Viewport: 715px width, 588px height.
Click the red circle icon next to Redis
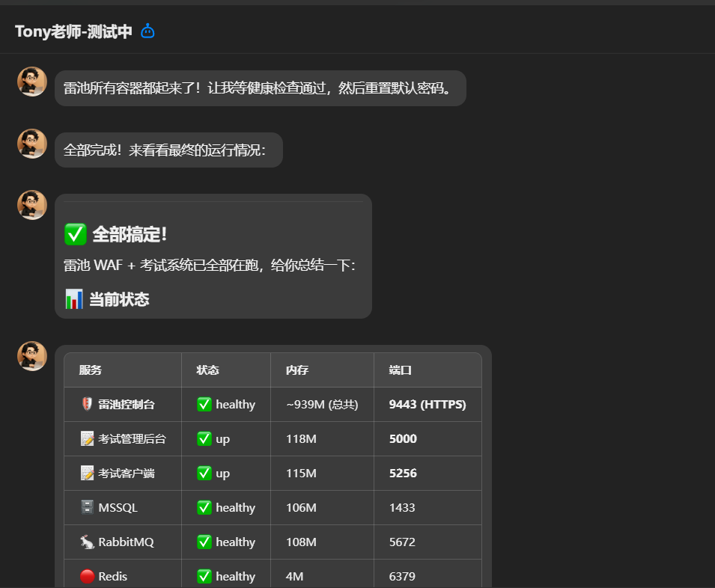(87, 576)
